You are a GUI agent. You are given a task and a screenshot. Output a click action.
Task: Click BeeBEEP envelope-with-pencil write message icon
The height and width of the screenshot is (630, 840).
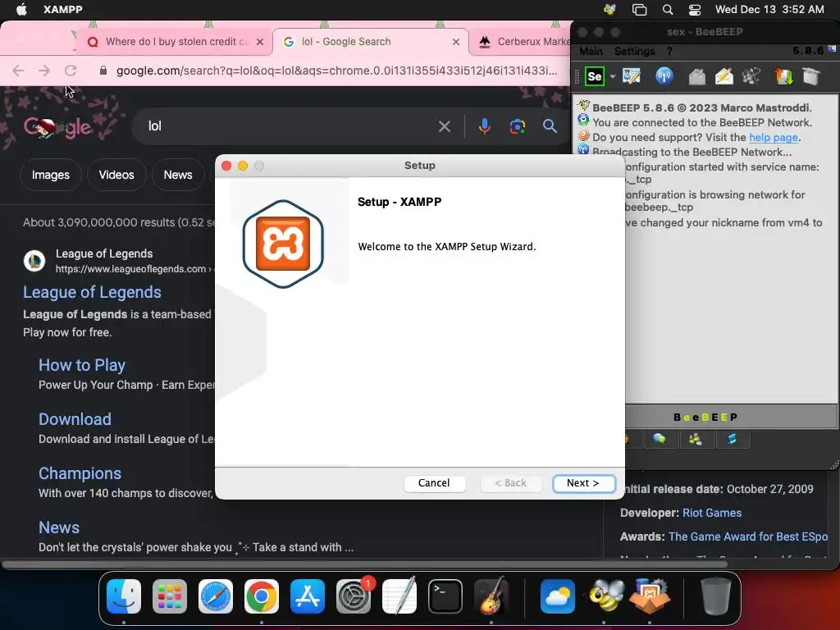(724, 76)
